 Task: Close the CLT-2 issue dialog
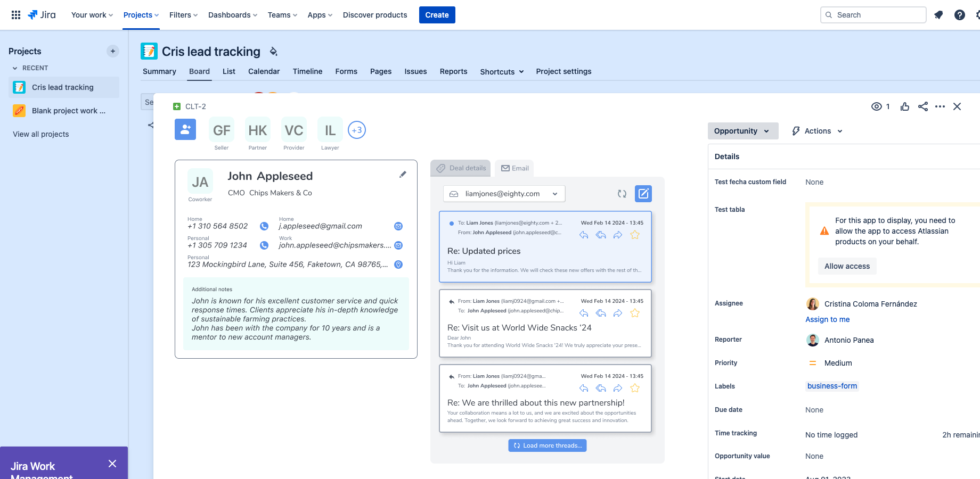[x=957, y=106]
